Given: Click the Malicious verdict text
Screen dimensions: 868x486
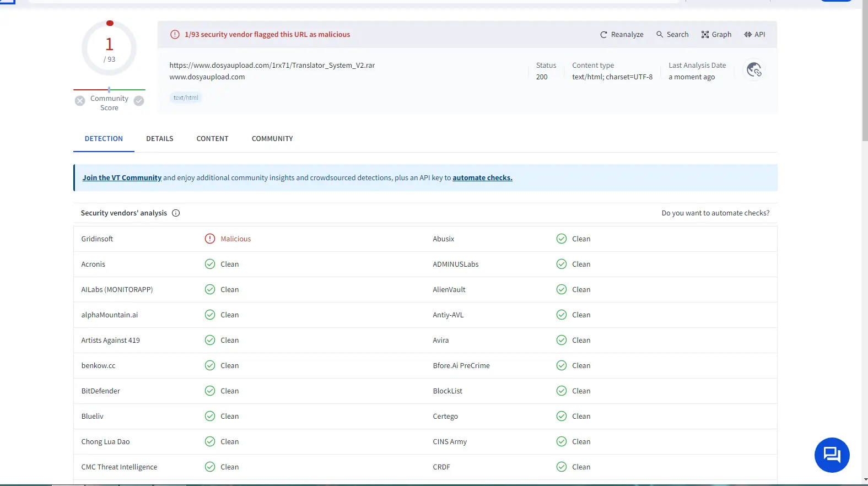Looking at the screenshot, I should 236,239.
